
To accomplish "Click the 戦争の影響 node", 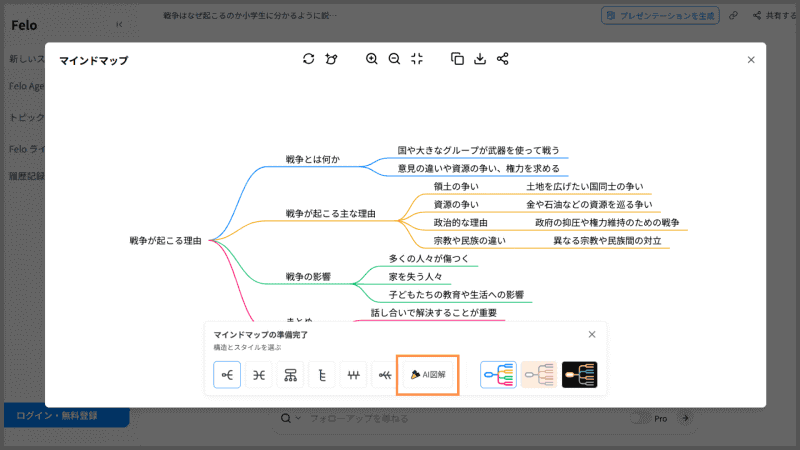I will coord(308,277).
